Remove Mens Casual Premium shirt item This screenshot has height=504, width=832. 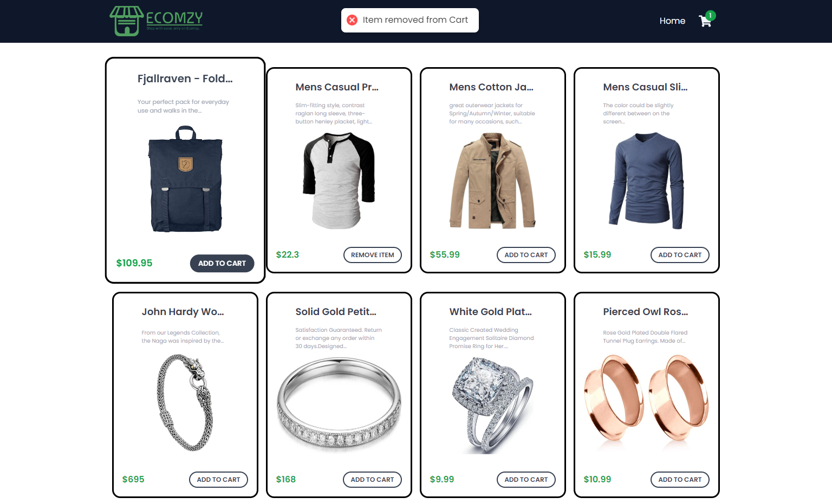pos(373,255)
